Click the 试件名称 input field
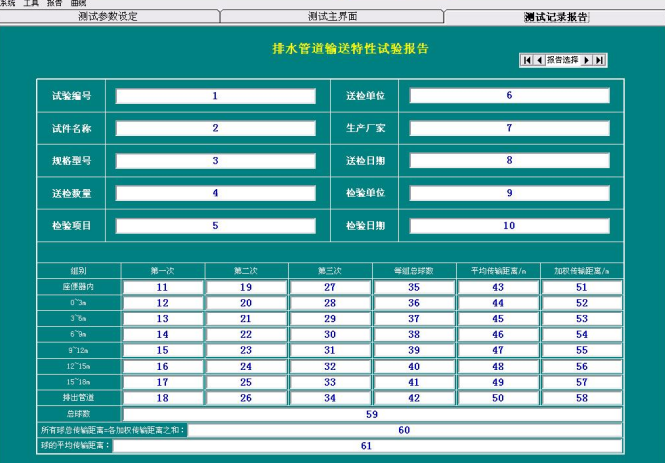The image size is (665, 463). pos(215,128)
